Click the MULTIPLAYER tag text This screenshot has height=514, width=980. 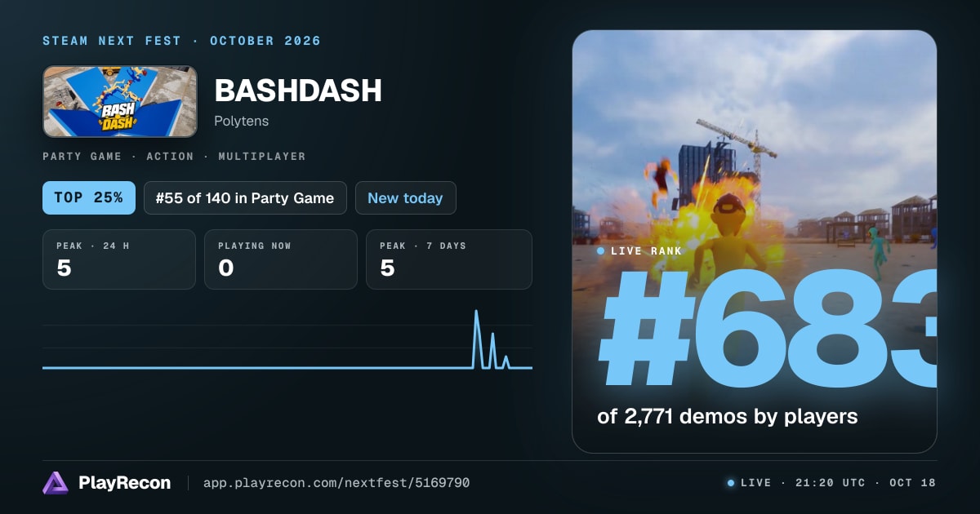tap(262, 156)
